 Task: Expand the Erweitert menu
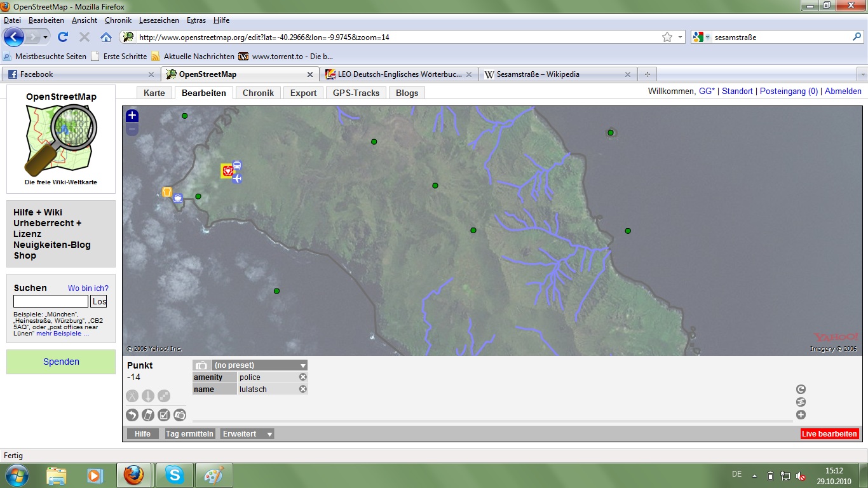coord(247,434)
